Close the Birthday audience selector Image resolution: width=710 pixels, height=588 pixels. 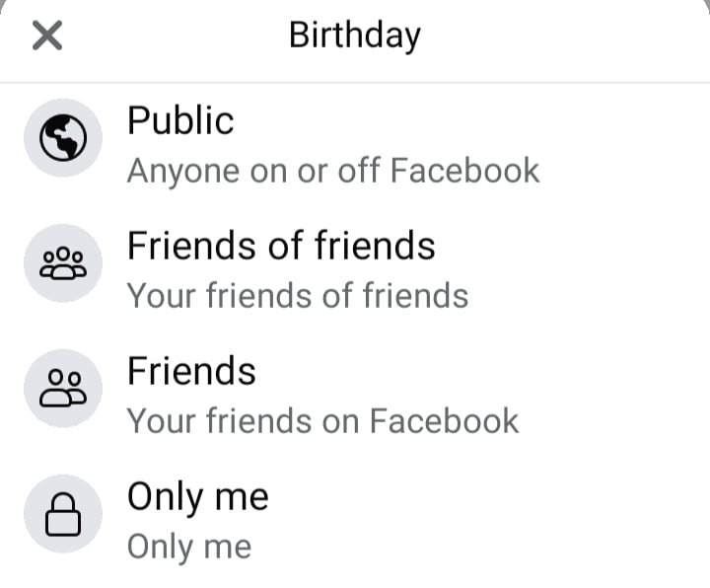pyautogui.click(x=47, y=36)
